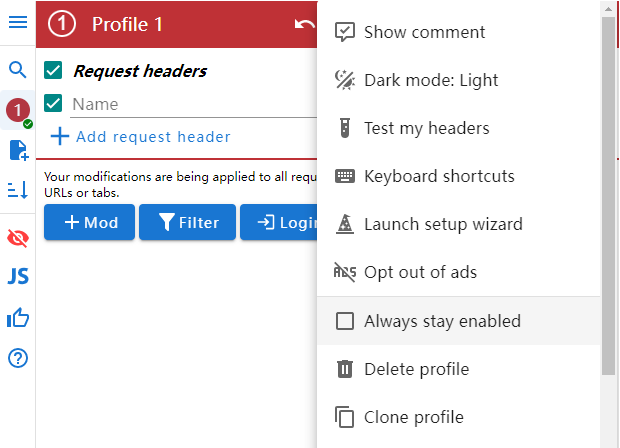The image size is (620, 448).
Task: Click the Delete profile option
Action: pyautogui.click(x=416, y=369)
